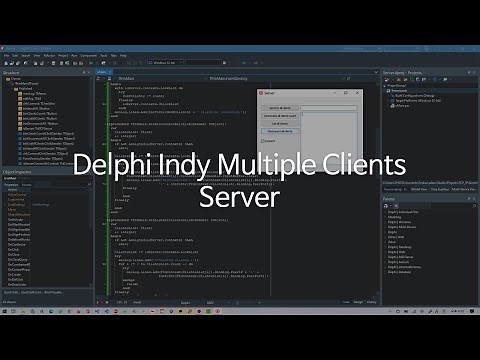Switch to the Data Explorer tab

tap(440, 189)
